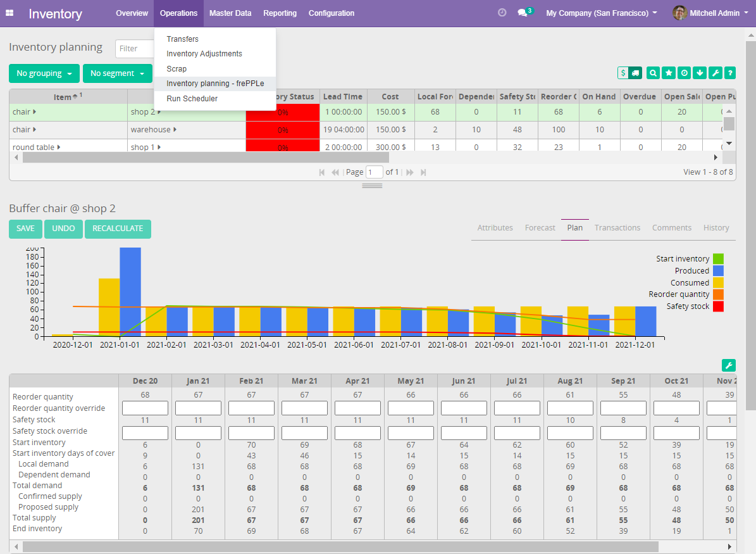Open the No grouping dropdown

point(44,73)
